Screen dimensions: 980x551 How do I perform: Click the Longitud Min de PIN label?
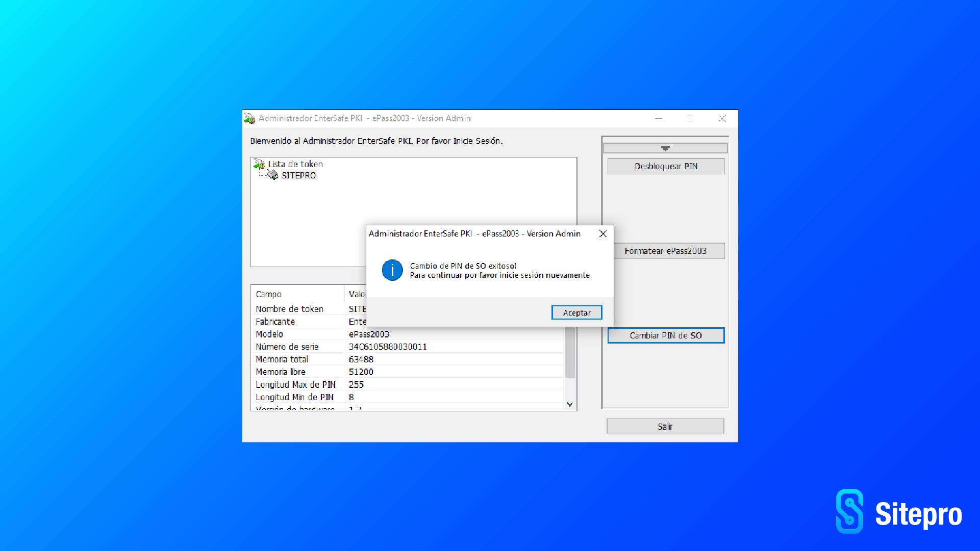pyautogui.click(x=295, y=397)
